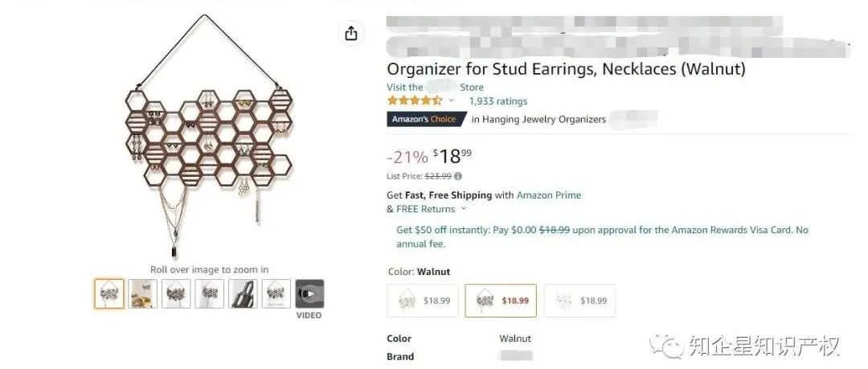Viewport: 868px width, 369px height.
Task: Select the second thumbnail with lifestyle photo
Action: pyautogui.click(x=143, y=294)
